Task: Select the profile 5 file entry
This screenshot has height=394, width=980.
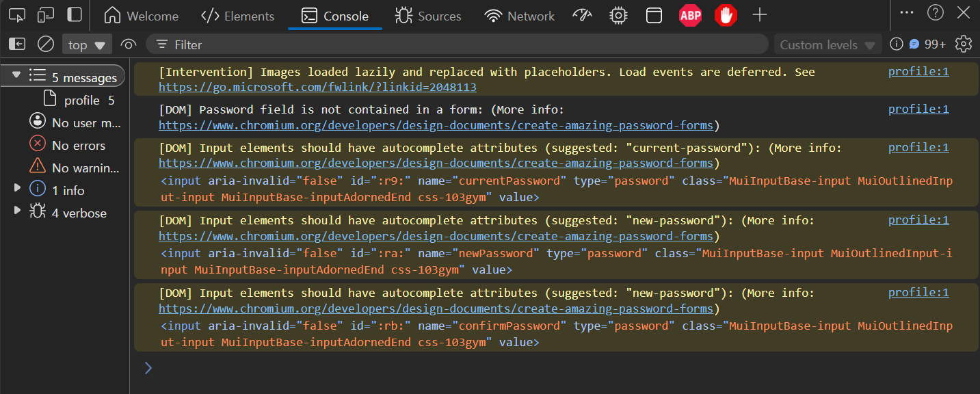Action: [81, 101]
